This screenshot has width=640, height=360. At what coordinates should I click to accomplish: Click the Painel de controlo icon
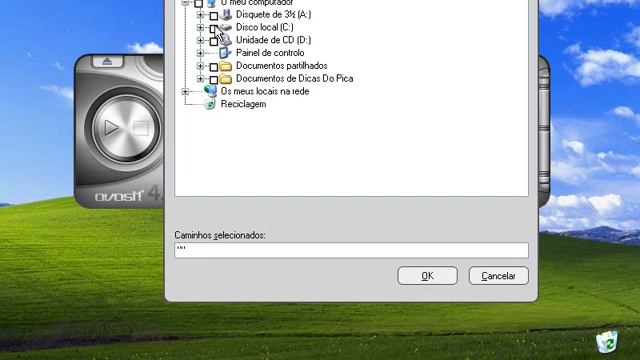[225, 53]
